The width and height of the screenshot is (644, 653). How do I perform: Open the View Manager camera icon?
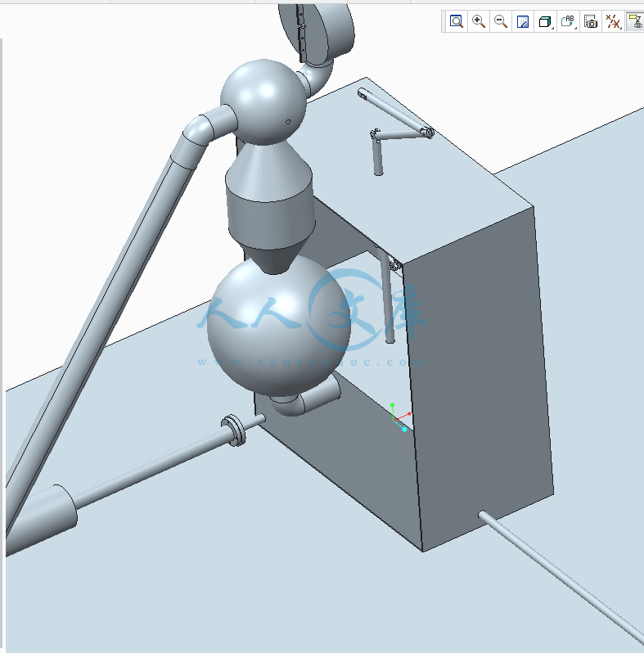(x=591, y=22)
